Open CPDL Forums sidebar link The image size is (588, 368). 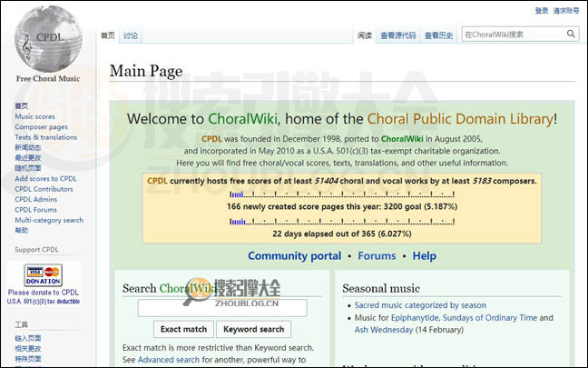35,210
